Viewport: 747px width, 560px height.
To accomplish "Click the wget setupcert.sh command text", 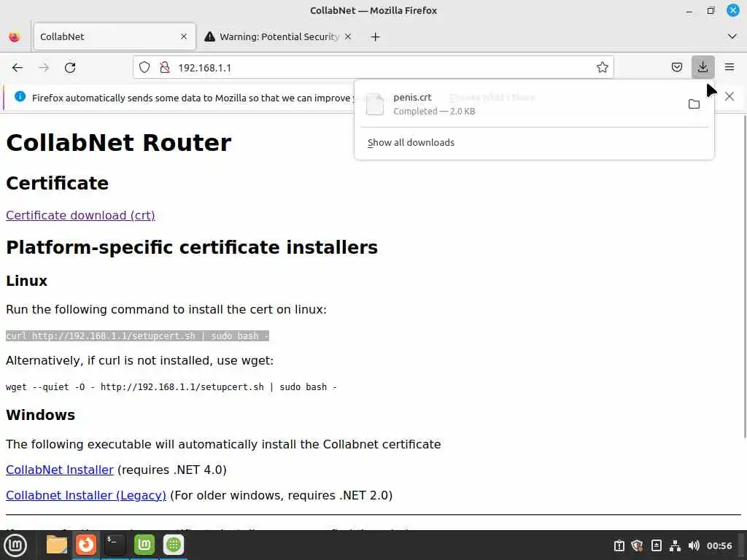I will click(171, 386).
